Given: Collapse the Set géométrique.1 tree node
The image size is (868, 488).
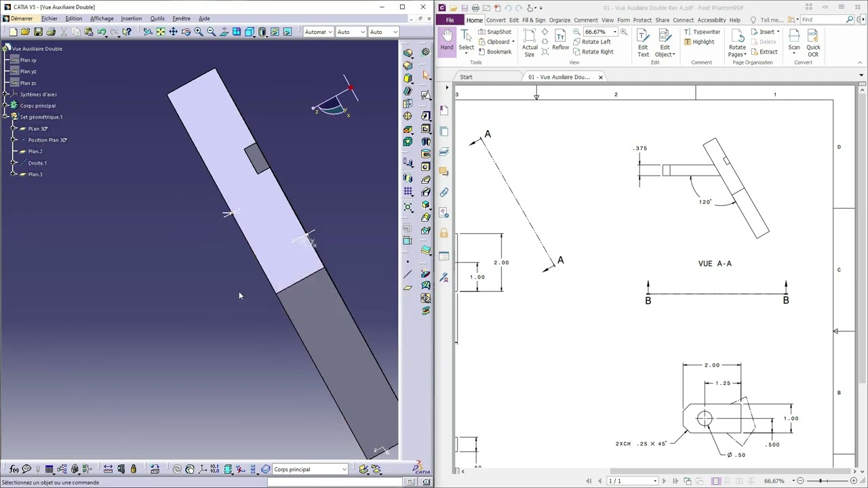Looking at the screenshot, I should pos(5,117).
